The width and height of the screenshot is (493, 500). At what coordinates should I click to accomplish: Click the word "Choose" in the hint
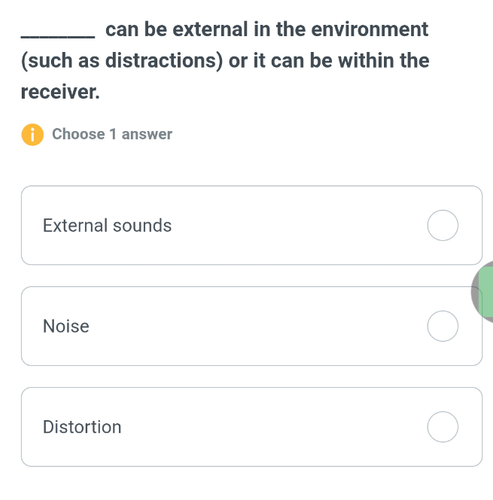[x=78, y=134]
